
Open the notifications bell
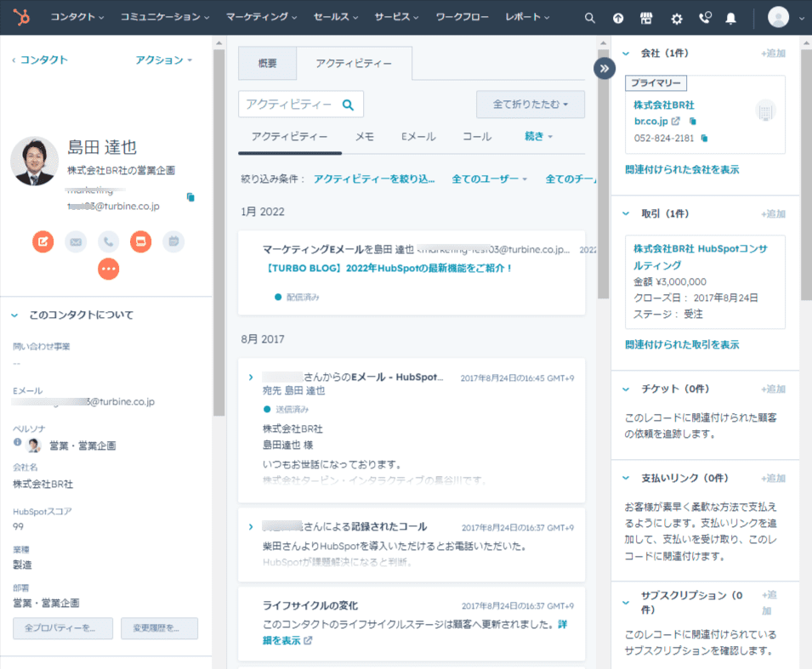730,19
